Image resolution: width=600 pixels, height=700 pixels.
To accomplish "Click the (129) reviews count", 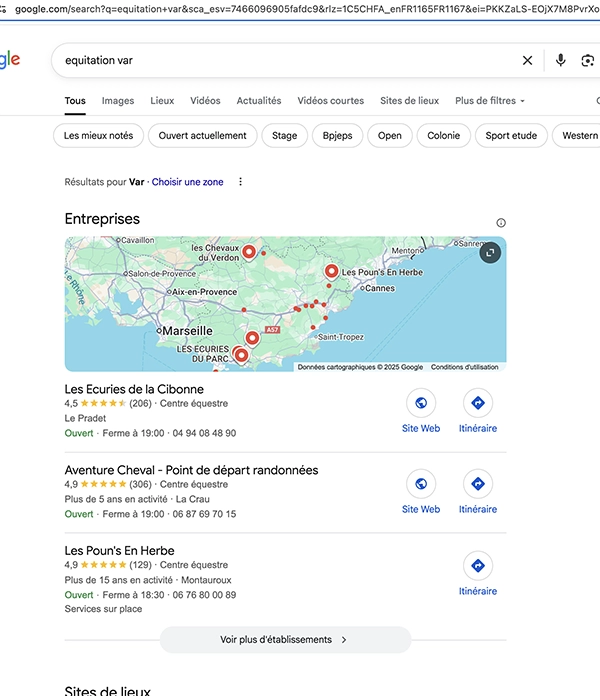I will click(x=141, y=565).
